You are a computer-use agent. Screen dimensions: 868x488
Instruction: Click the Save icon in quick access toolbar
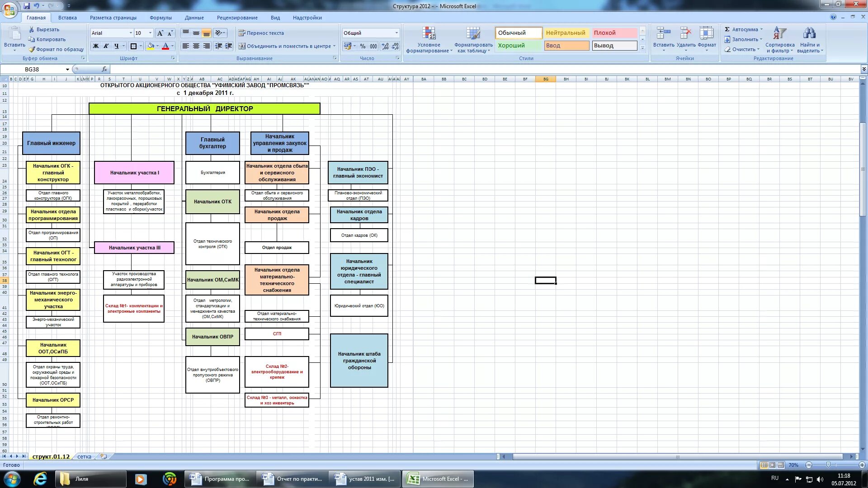tap(27, 6)
